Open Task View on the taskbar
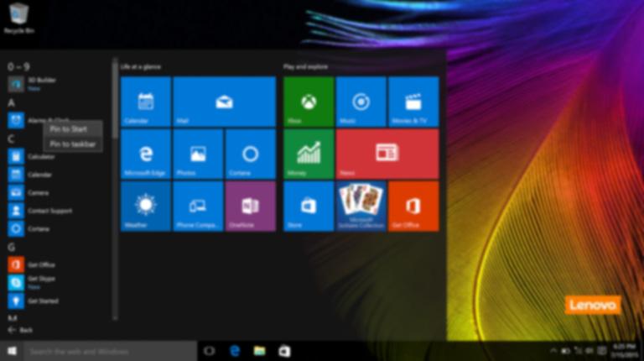Viewport: 644px width, 361px height. [210, 351]
